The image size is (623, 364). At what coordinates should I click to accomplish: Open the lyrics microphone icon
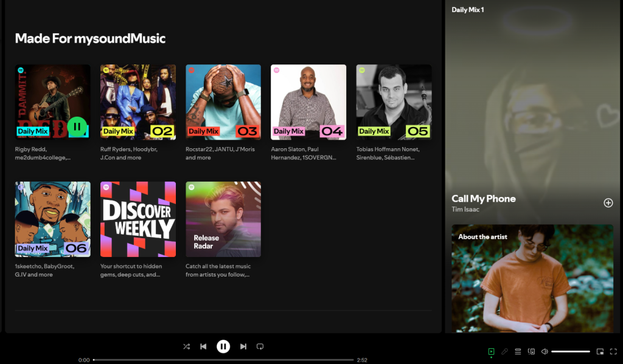pos(504,351)
